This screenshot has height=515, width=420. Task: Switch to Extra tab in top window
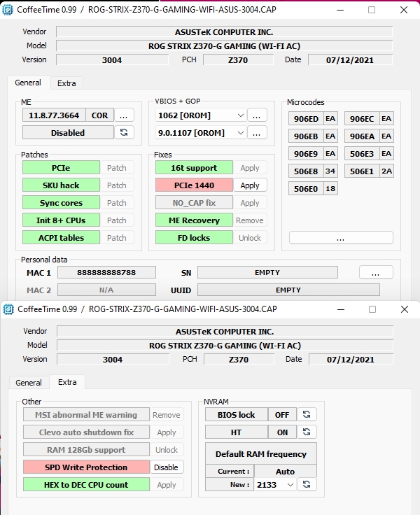pyautogui.click(x=66, y=83)
